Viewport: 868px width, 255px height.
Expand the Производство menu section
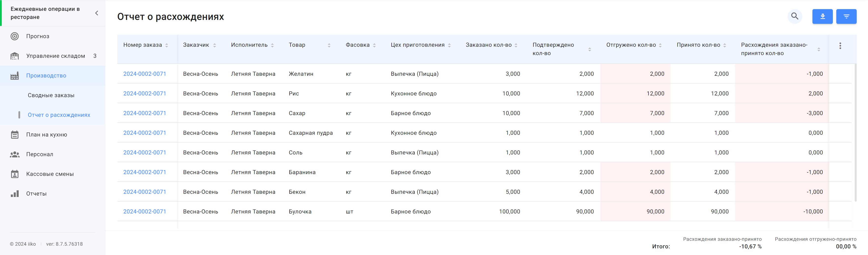[x=46, y=76]
